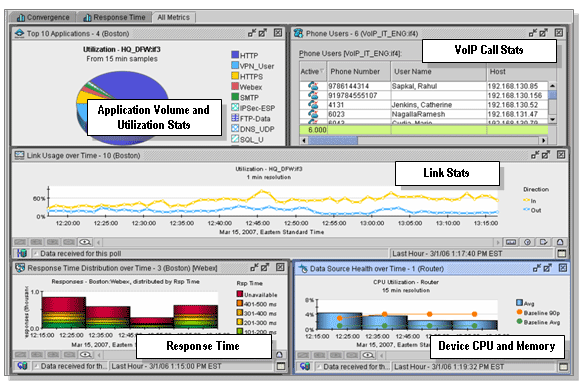This screenshot has height=387, width=584.
Task: Pop out the Top 10 Applications panel
Action: click(263, 33)
